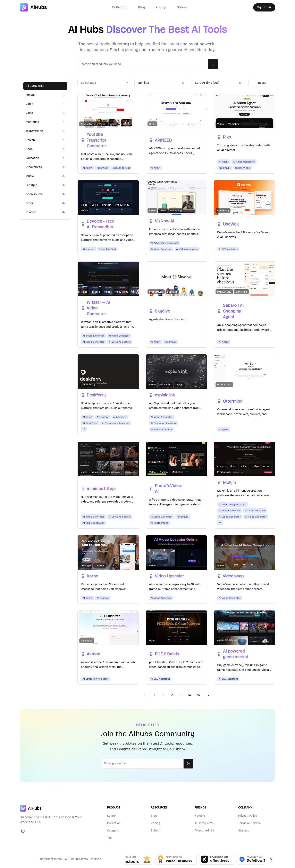
Task: Click the search magnifier button
Action: coord(213,64)
